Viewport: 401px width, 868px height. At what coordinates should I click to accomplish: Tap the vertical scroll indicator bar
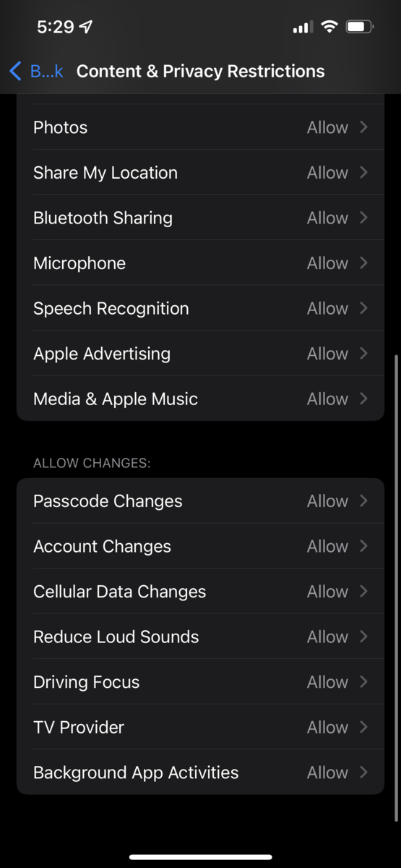(x=396, y=588)
